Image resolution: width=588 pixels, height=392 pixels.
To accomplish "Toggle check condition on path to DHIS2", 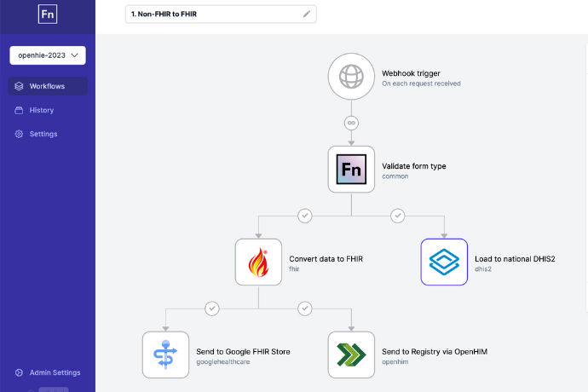I will pyautogui.click(x=397, y=216).
